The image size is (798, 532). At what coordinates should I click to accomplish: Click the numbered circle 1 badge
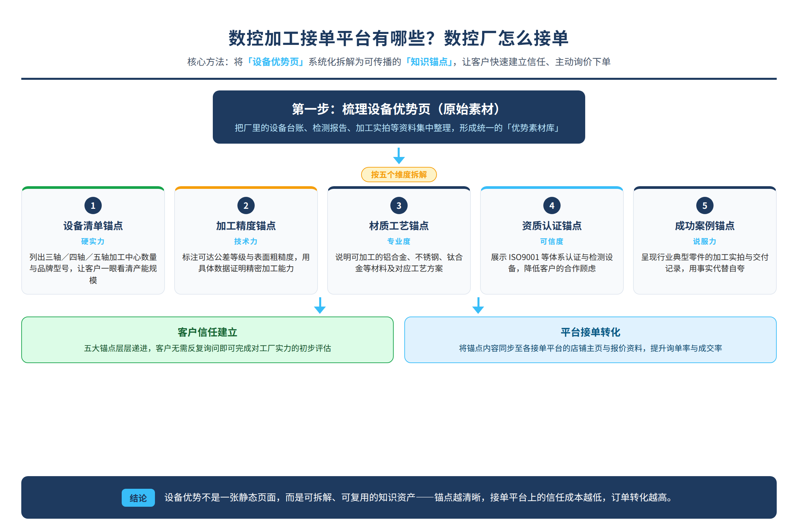click(93, 205)
